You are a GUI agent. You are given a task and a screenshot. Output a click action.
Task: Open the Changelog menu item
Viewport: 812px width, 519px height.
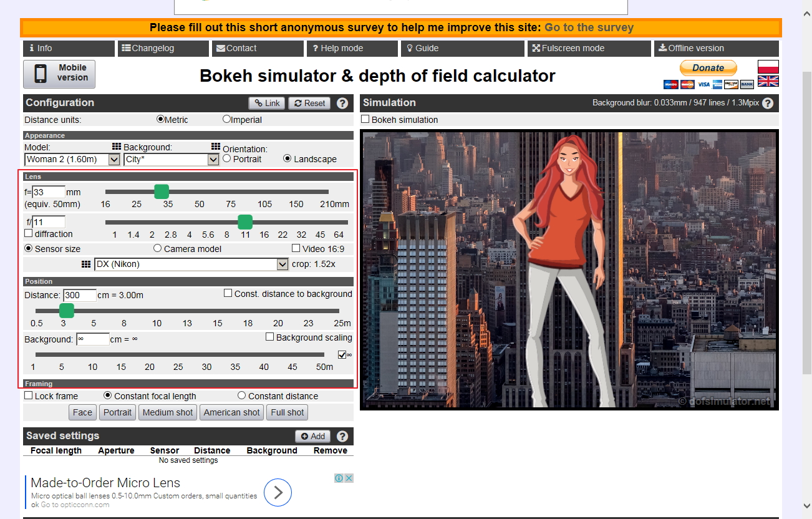(x=163, y=49)
